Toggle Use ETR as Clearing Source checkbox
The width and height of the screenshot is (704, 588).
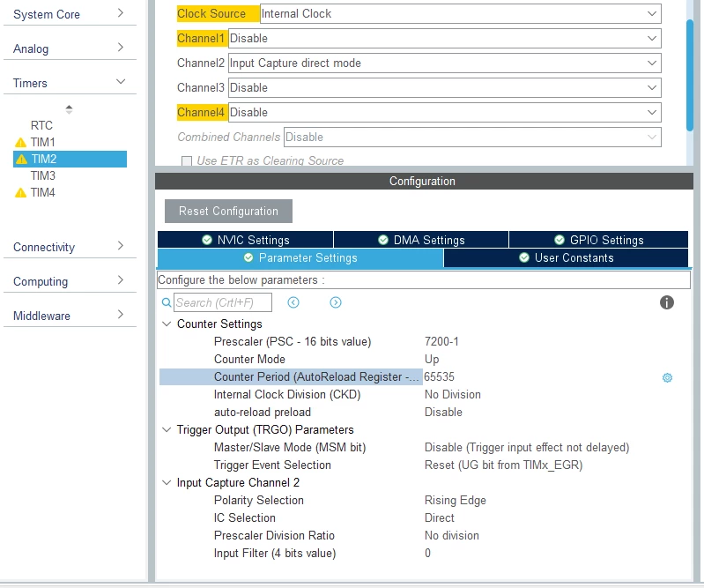click(x=186, y=160)
